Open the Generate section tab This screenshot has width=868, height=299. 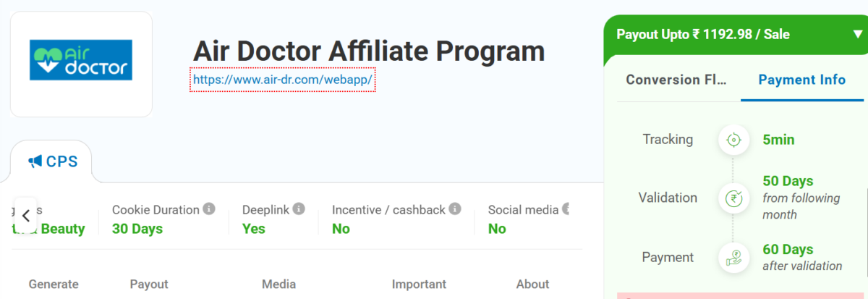pos(54,284)
